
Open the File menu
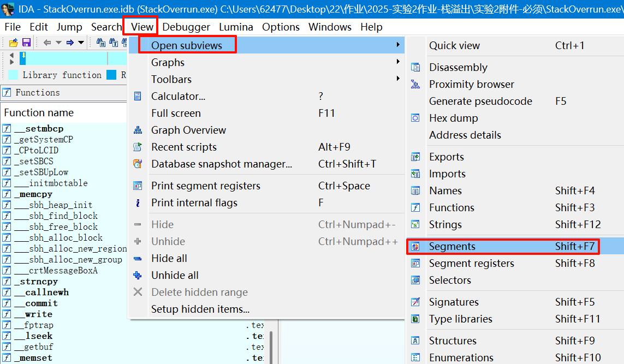pos(13,27)
